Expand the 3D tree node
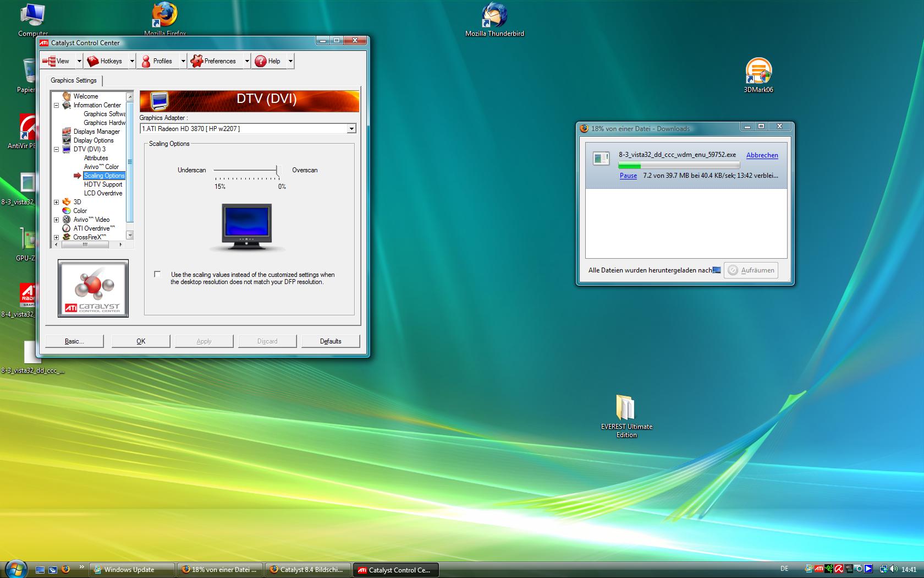 click(x=56, y=202)
